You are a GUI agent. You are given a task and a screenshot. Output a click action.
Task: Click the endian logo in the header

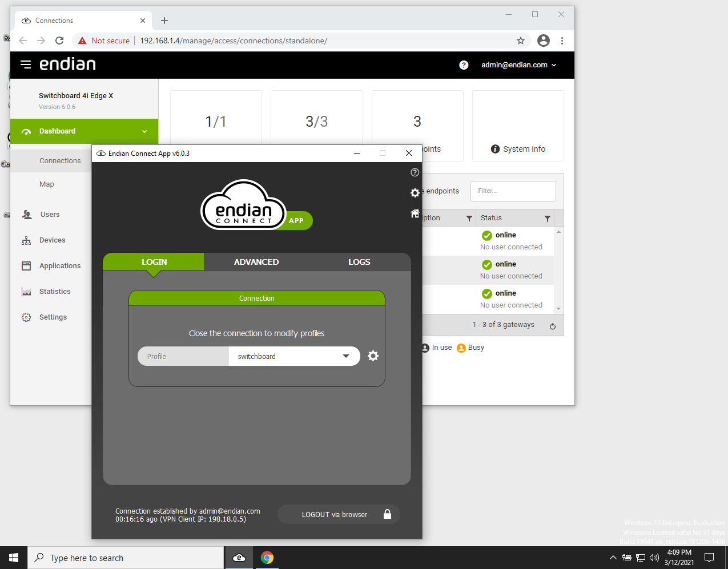pyautogui.click(x=67, y=64)
